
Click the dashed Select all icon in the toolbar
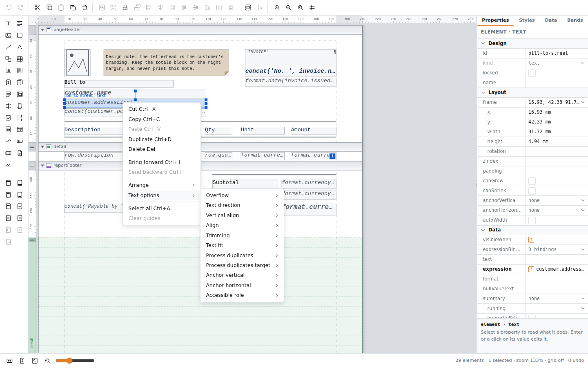coord(248,7)
